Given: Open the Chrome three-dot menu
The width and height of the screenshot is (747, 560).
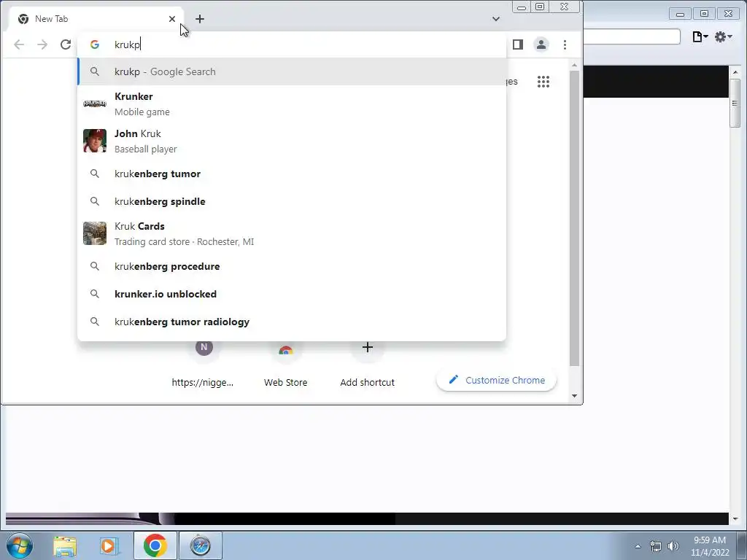Looking at the screenshot, I should point(565,44).
